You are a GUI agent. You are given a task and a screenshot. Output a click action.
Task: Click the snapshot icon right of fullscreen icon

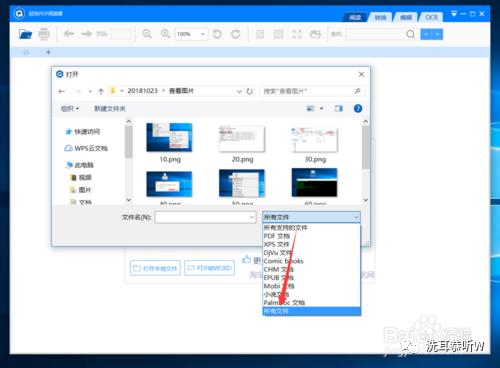tap(315, 34)
